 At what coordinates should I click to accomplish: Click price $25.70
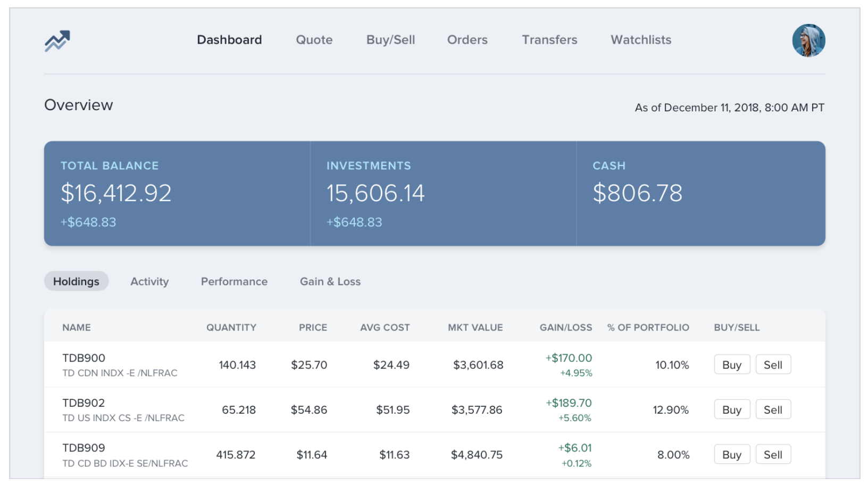(x=309, y=365)
